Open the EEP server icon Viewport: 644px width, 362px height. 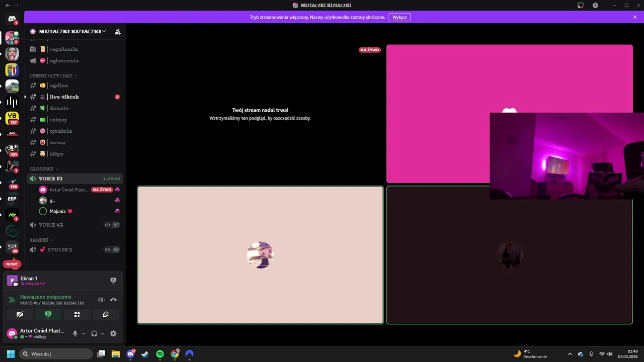(12, 199)
